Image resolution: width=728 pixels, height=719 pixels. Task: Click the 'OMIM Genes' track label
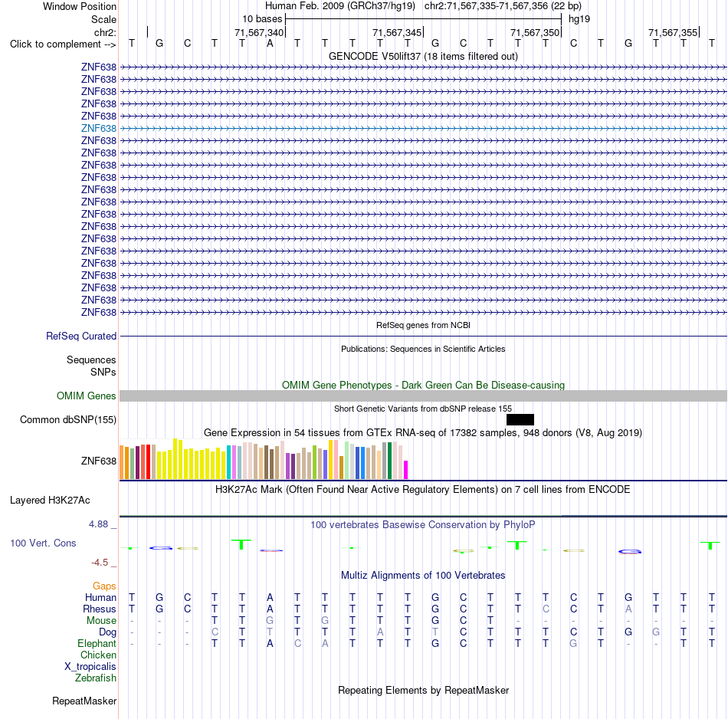(86, 396)
